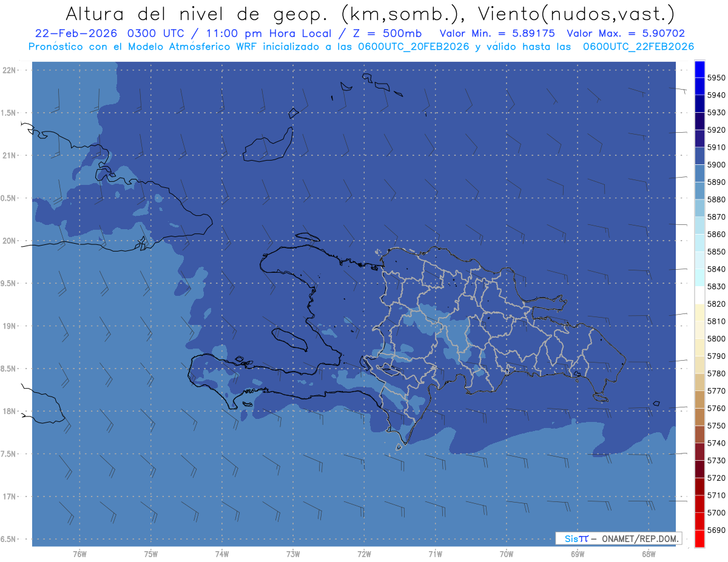728x562 pixels.
Task: Click the '20N' latitude label
Action: click(x=8, y=241)
